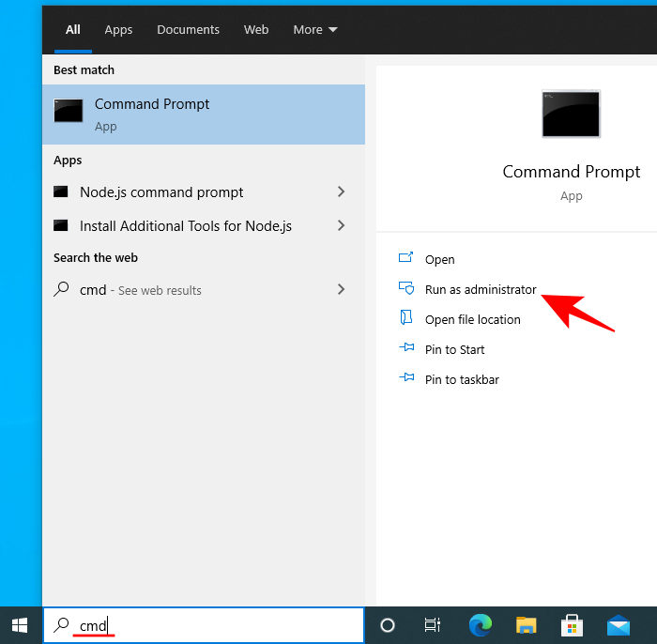Open Task View from the taskbar

point(433,625)
